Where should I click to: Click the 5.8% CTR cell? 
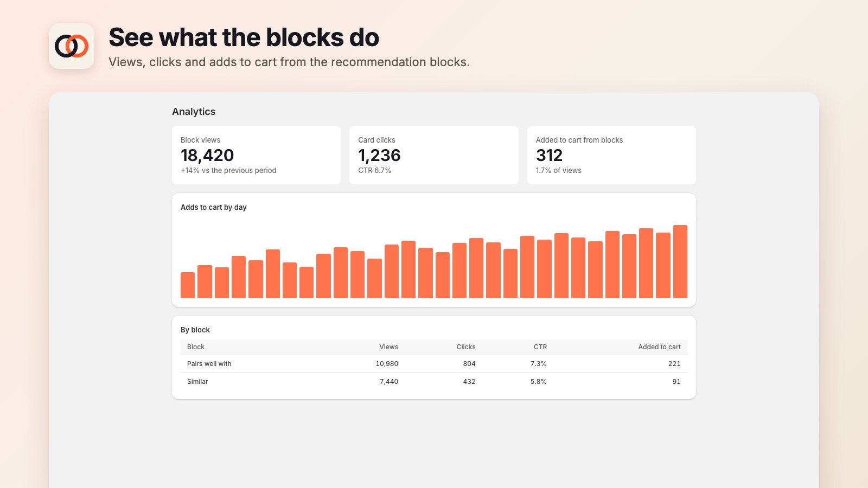[x=539, y=382]
